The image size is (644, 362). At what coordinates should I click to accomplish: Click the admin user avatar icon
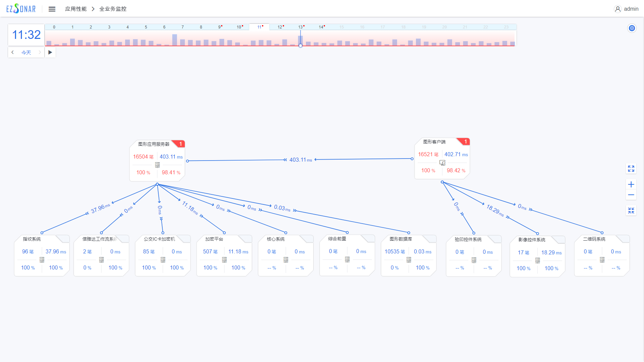(618, 9)
